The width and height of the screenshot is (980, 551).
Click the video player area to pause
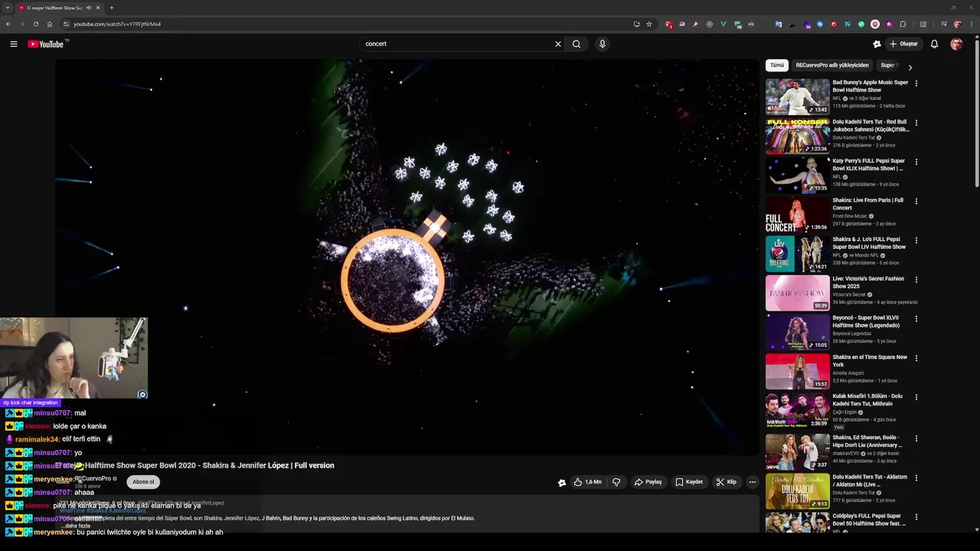pos(407,257)
